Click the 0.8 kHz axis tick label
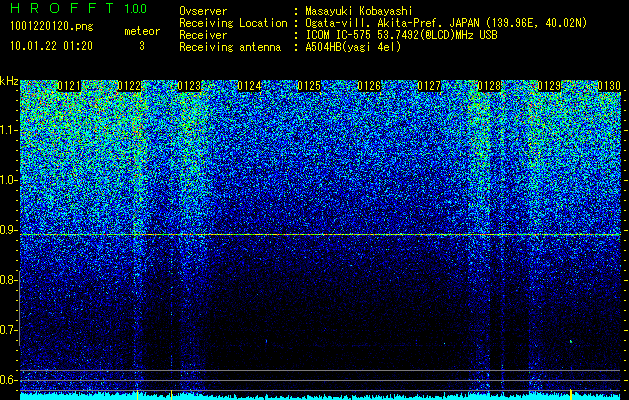The height and width of the screenshot is (400, 629). coord(9,280)
